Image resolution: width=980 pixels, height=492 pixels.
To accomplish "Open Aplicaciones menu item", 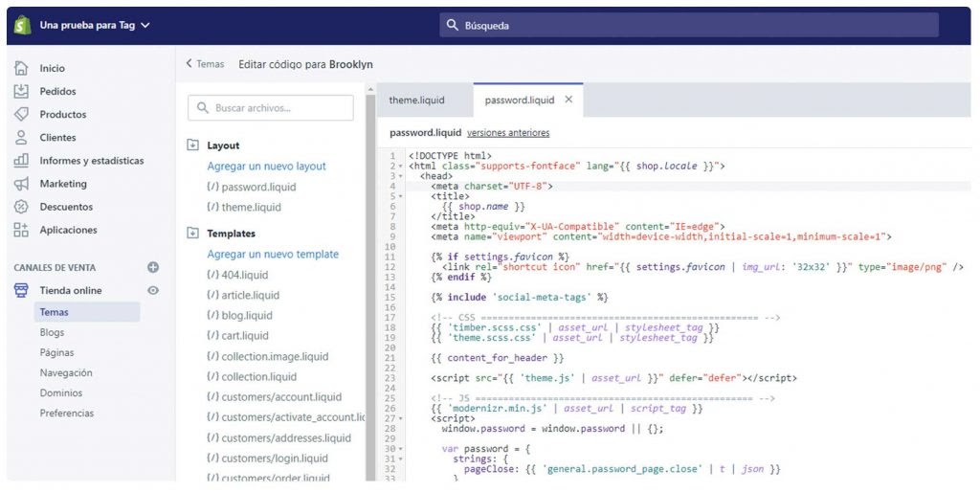I will [68, 230].
